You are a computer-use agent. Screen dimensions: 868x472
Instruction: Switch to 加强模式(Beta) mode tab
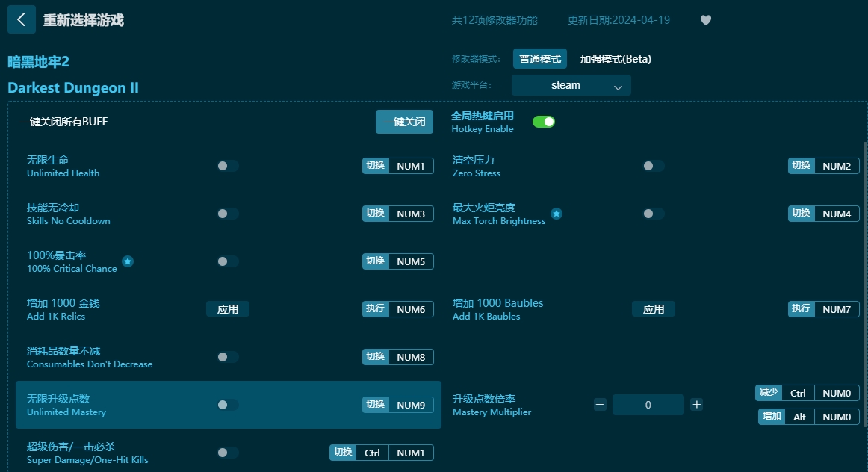pos(615,59)
